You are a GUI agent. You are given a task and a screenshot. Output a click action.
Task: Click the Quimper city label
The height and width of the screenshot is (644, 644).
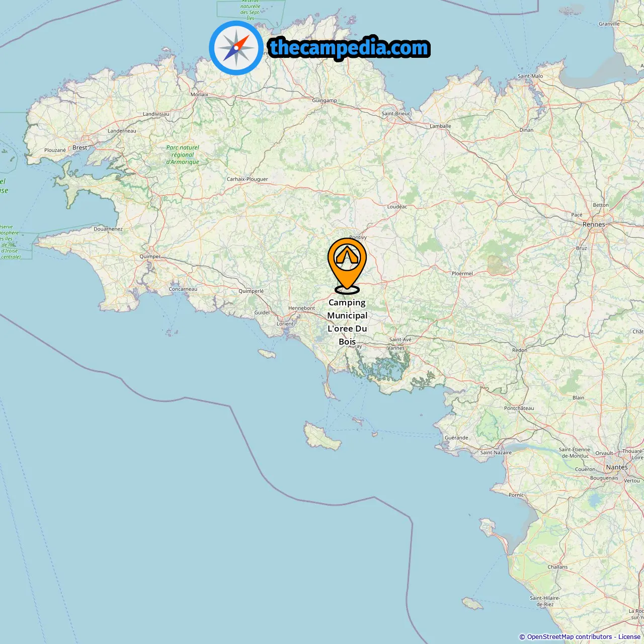(150, 257)
